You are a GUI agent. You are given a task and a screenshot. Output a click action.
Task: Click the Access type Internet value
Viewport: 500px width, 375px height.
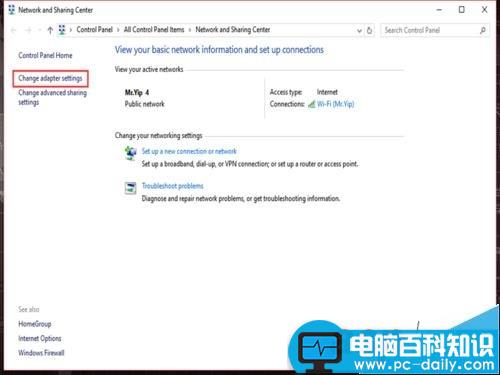tap(327, 92)
